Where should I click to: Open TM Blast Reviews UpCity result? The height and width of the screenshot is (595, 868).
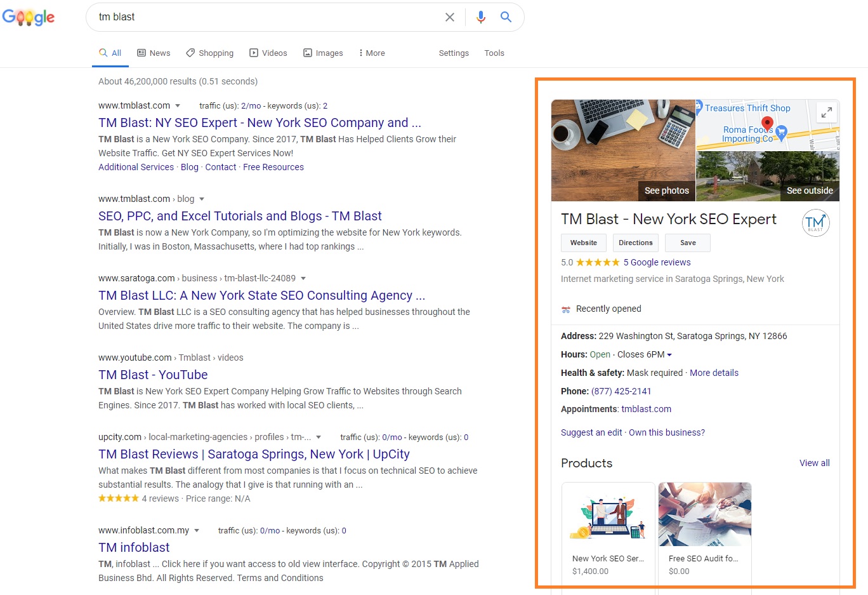[254, 454]
